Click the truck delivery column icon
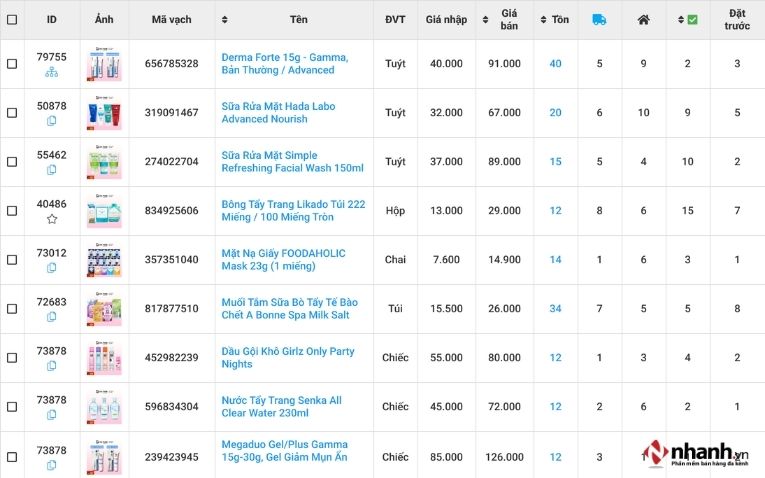The width and height of the screenshot is (765, 478). (599, 20)
